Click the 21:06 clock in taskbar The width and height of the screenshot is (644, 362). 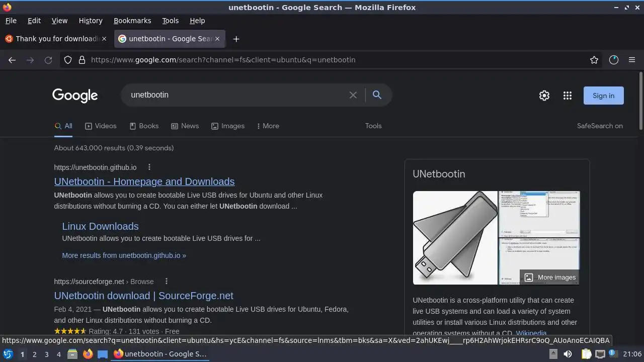(x=632, y=354)
